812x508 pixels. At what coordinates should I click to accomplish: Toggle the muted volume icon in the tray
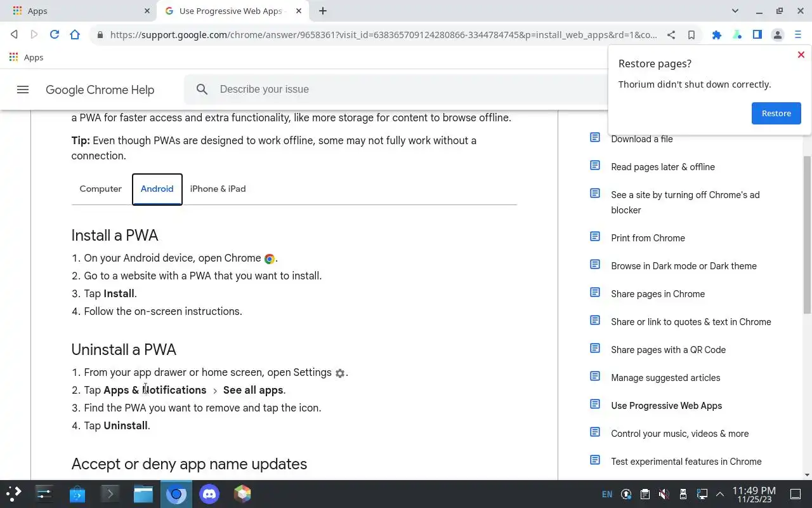[x=664, y=494]
